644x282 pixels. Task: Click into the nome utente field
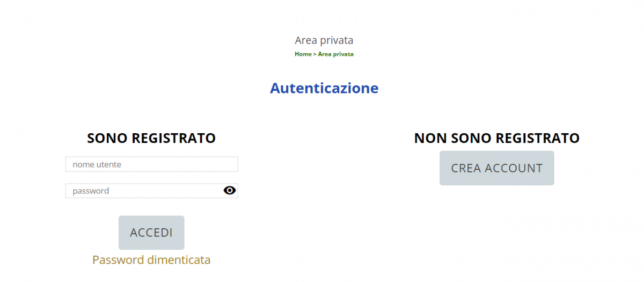pyautogui.click(x=151, y=164)
